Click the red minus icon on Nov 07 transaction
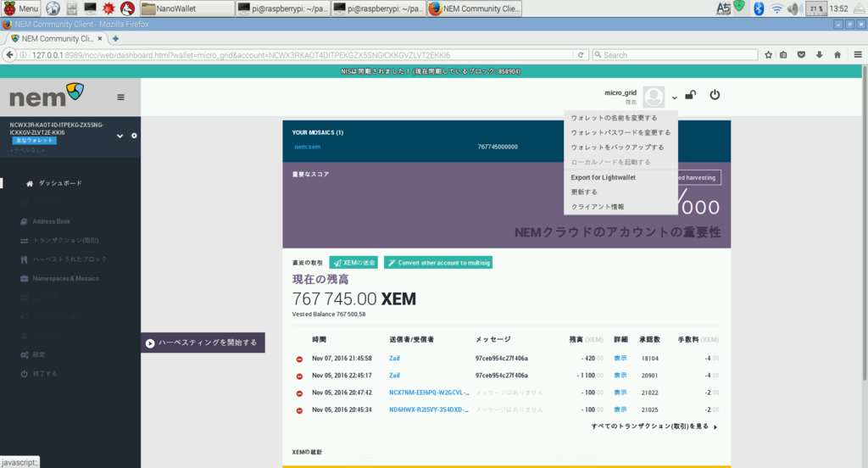This screenshot has width=868, height=468. [x=299, y=359]
